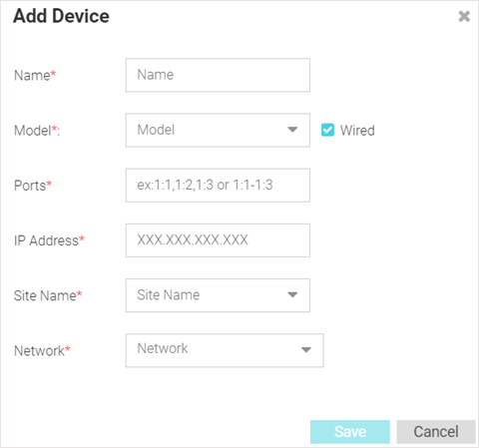This screenshot has width=479, height=448.
Task: Select the Model field label
Action: [37, 131]
